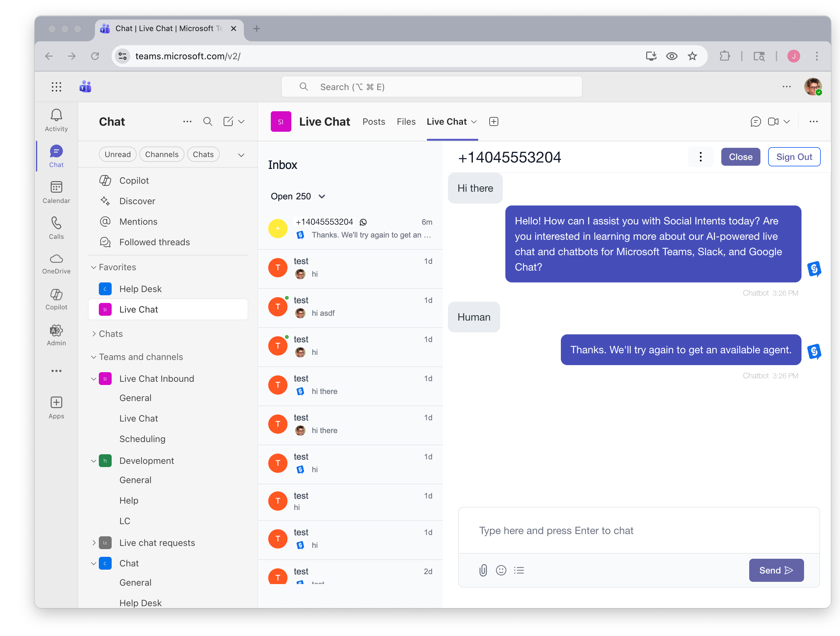
Task: Open the emoji picker icon
Action: pos(501,570)
